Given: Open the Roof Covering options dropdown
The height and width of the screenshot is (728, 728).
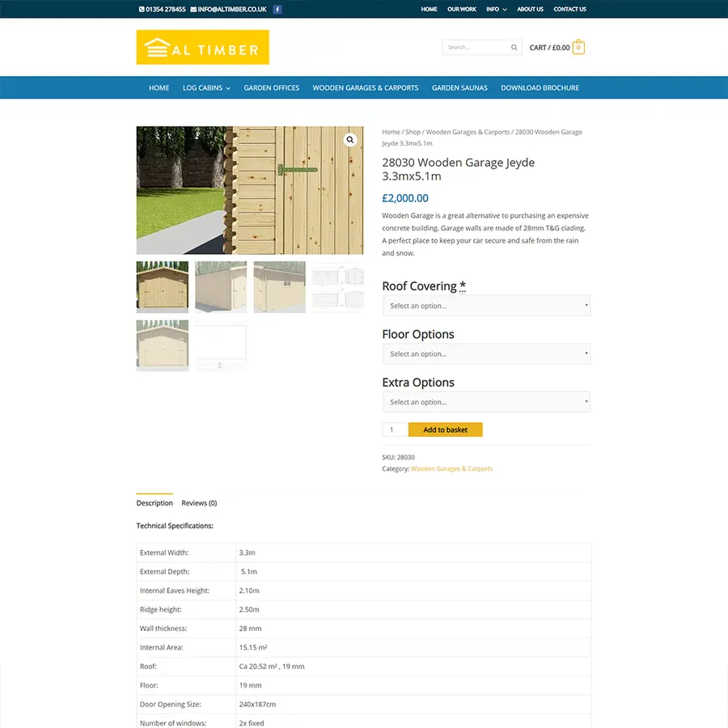Looking at the screenshot, I should 486,305.
